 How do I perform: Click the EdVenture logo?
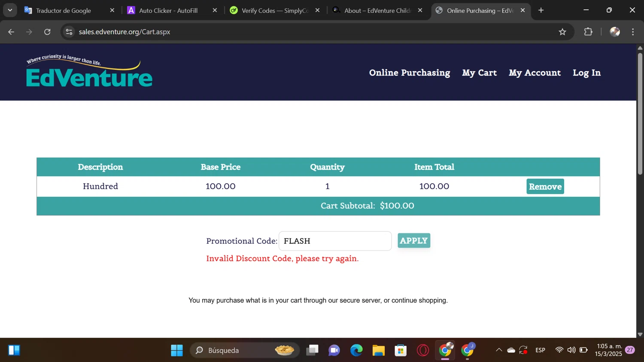(89, 71)
